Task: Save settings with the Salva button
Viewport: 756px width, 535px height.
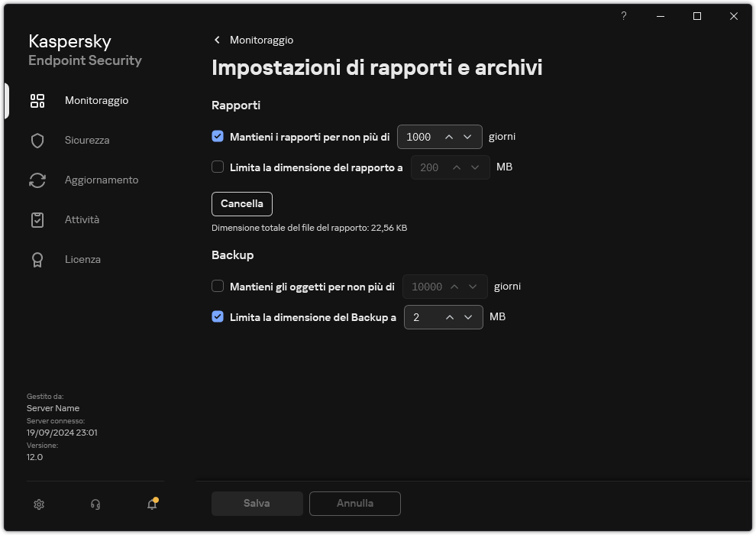Action: coord(257,503)
